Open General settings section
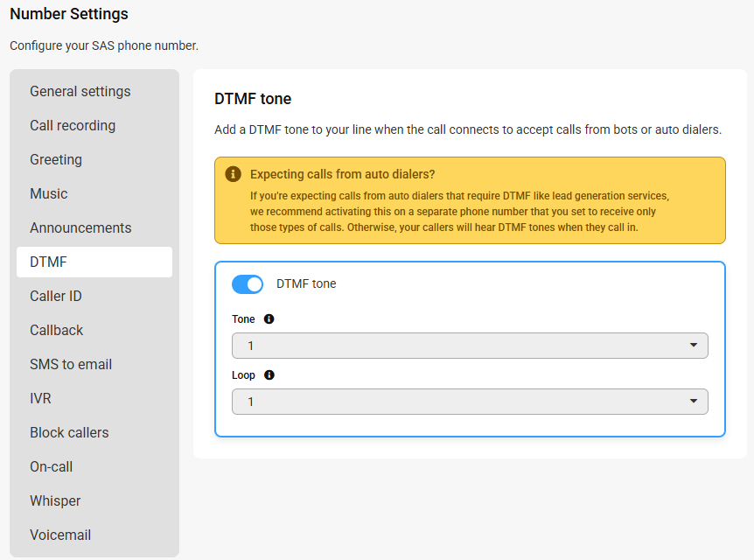The image size is (754, 560). (94, 91)
